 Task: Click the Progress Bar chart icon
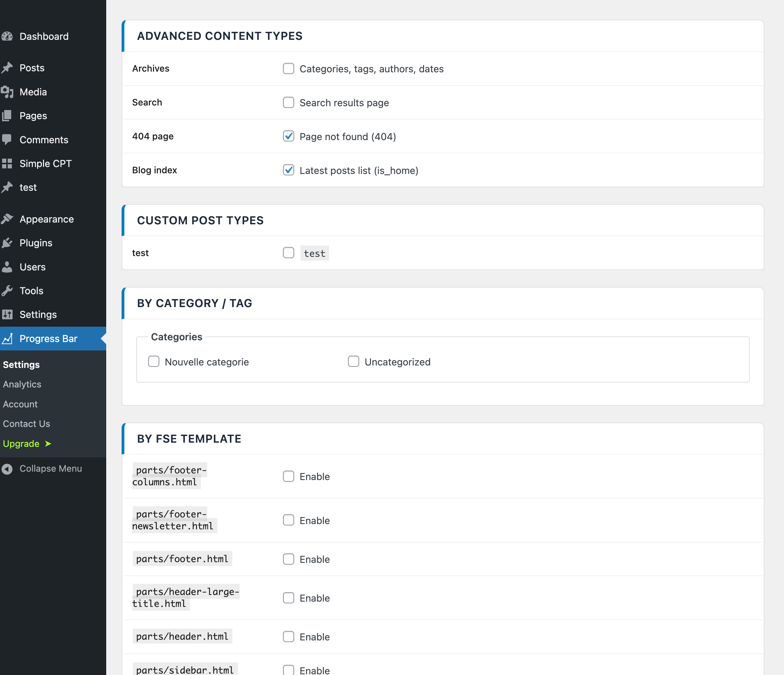point(7,339)
